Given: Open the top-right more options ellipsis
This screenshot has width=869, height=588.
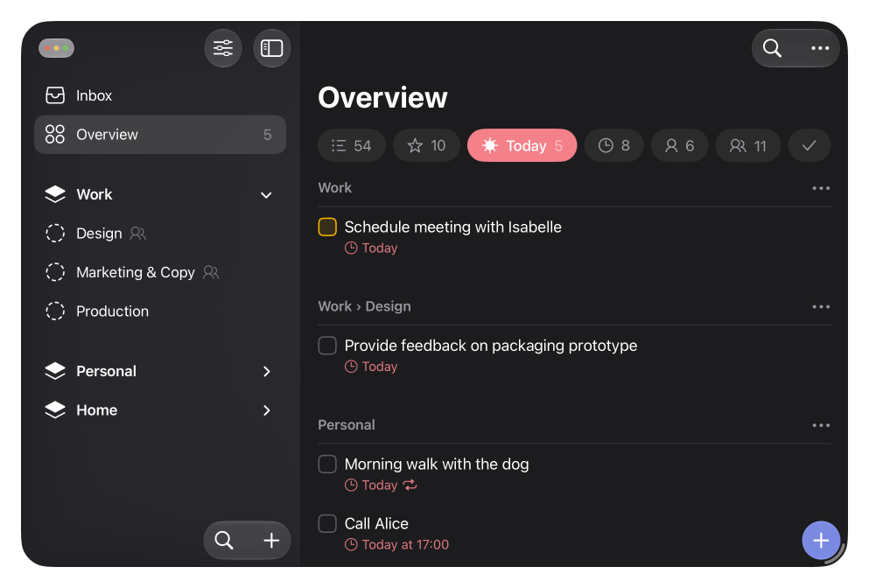Looking at the screenshot, I should pyautogui.click(x=820, y=48).
